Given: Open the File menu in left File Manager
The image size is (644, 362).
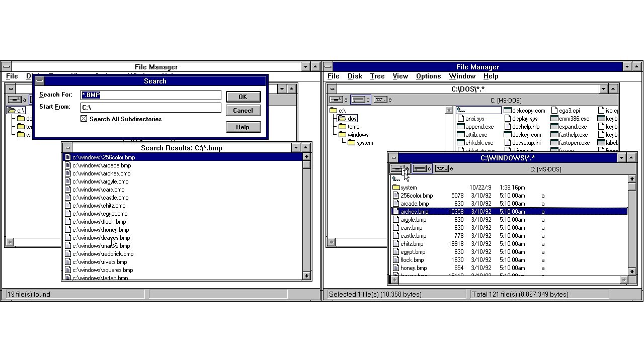Looking at the screenshot, I should [12, 76].
